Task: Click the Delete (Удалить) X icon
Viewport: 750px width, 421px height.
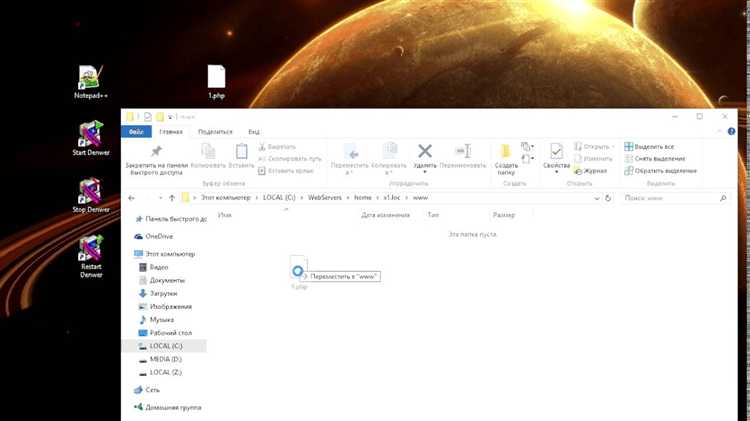Action: click(x=425, y=152)
